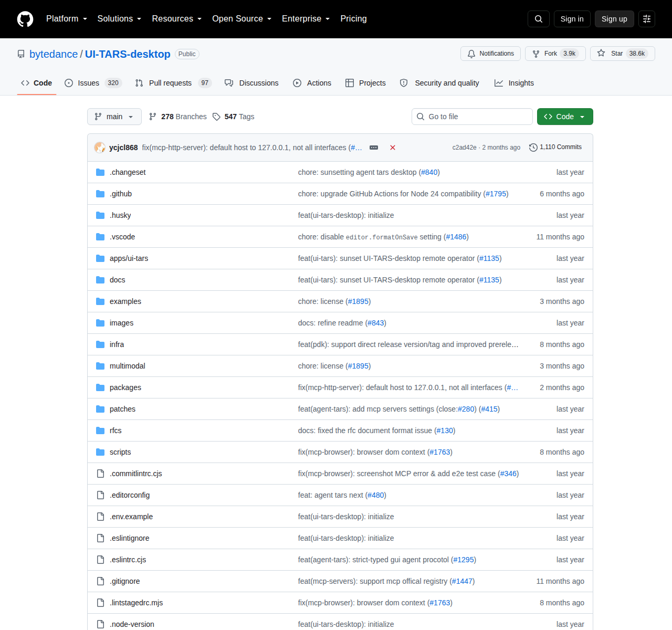Switch to the Issues tab
This screenshot has width=672, height=630.
click(x=93, y=83)
